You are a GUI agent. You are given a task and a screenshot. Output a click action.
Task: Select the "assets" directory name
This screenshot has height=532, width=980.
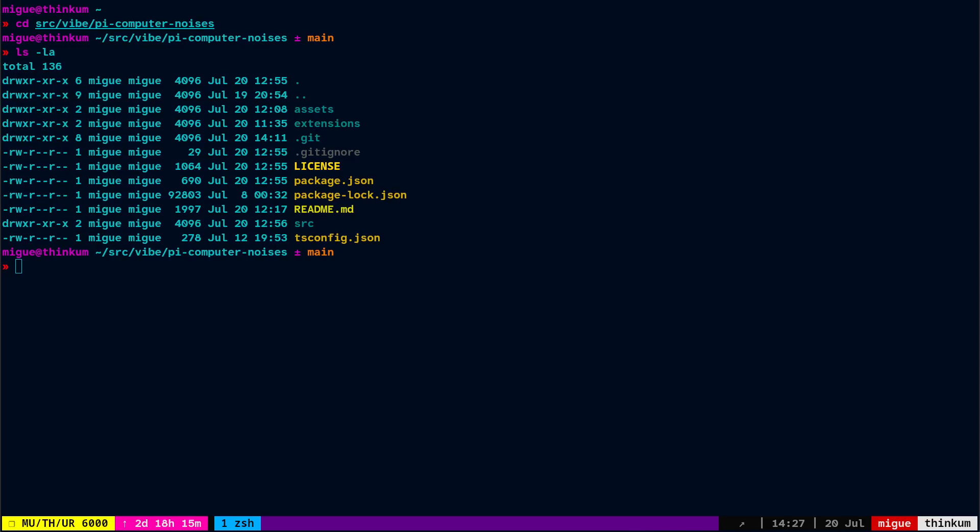[x=314, y=109]
